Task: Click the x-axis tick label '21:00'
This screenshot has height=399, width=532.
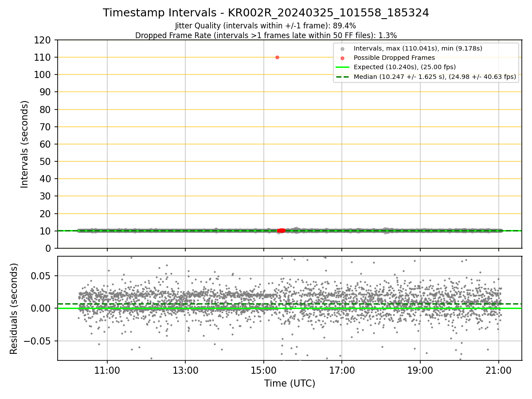Action: tap(498, 370)
